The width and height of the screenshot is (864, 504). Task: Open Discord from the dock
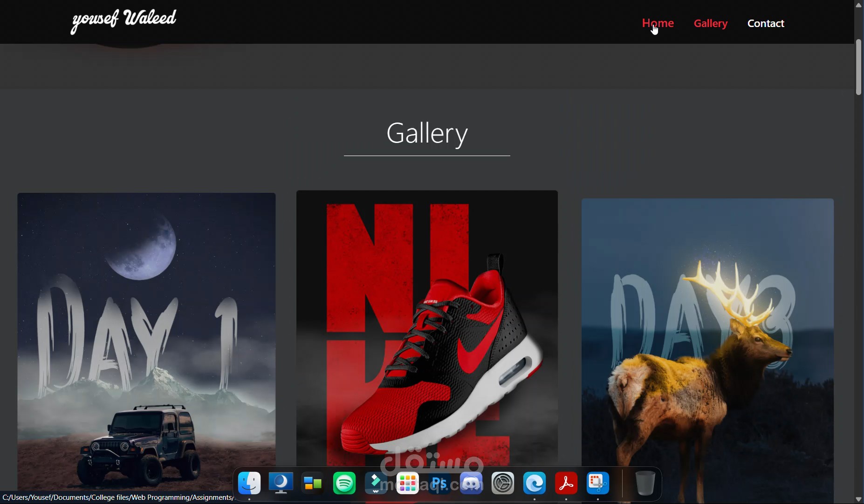(471, 484)
